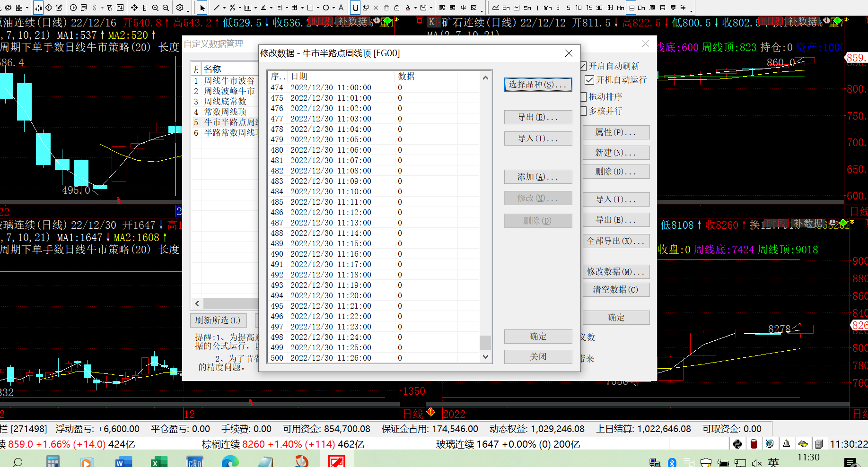
Task: Toggle the 拖动排序 checkbox
Action: coord(584,97)
